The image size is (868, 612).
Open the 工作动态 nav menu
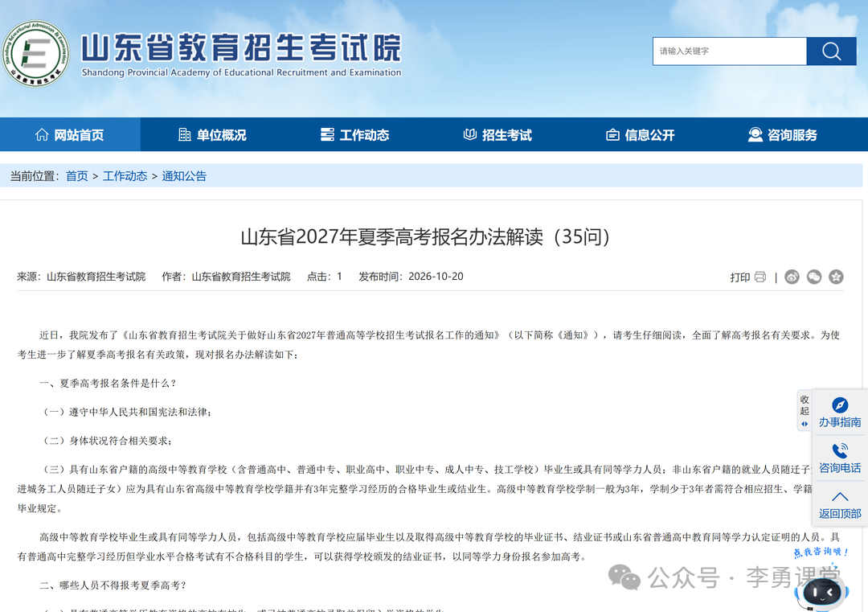(x=355, y=134)
